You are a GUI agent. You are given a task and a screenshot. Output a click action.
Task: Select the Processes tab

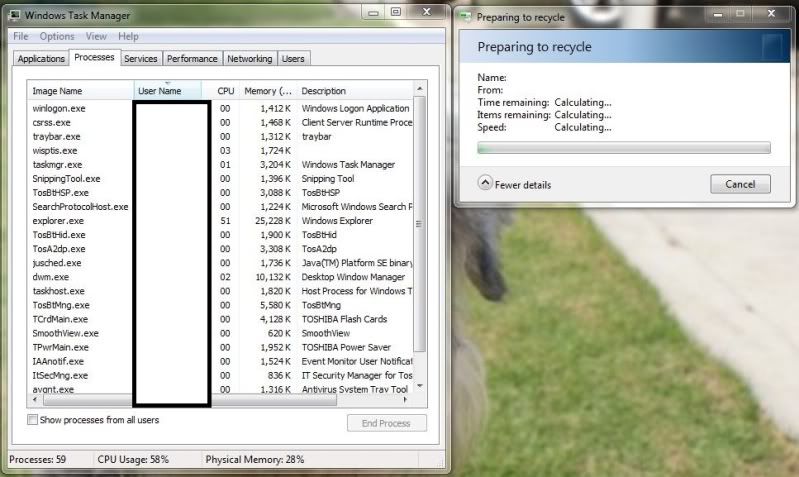click(94, 58)
